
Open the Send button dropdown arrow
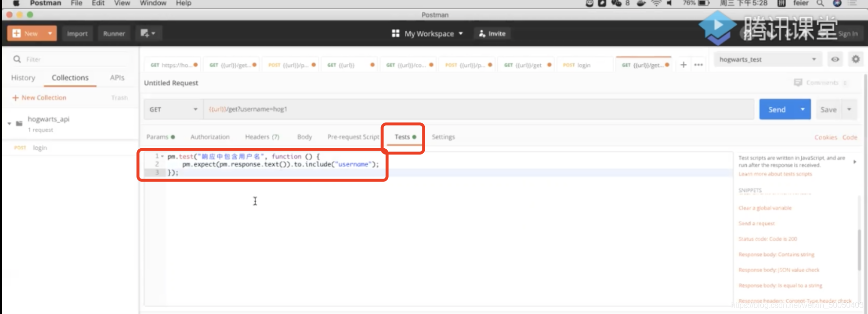point(803,109)
